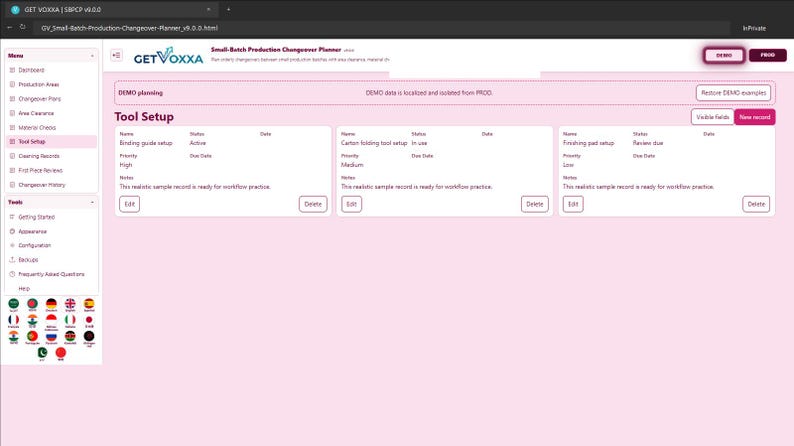Click the InPrivate indicator
This screenshot has width=794, height=446.
tap(754, 28)
